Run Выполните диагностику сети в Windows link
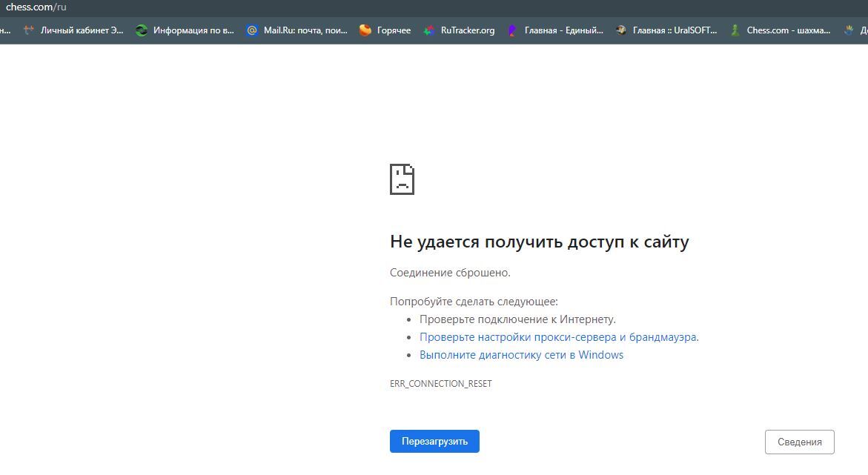Screen dimensions: 868x475 click(x=521, y=355)
